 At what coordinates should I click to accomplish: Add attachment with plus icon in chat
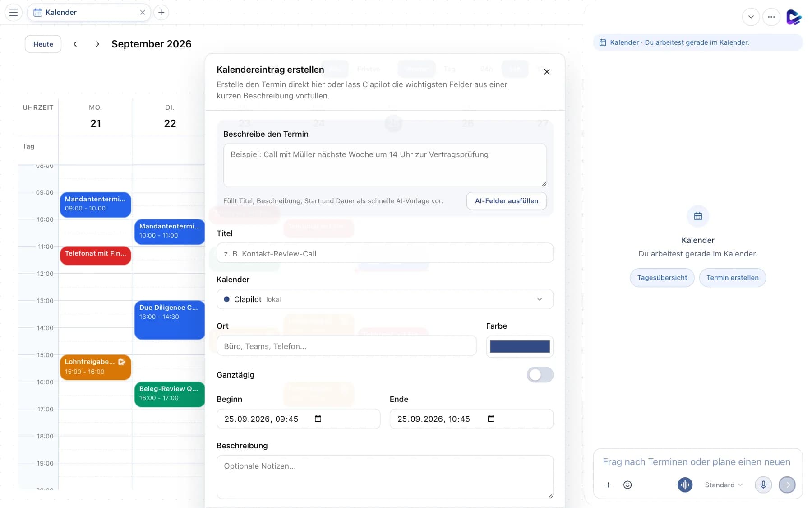tap(609, 485)
